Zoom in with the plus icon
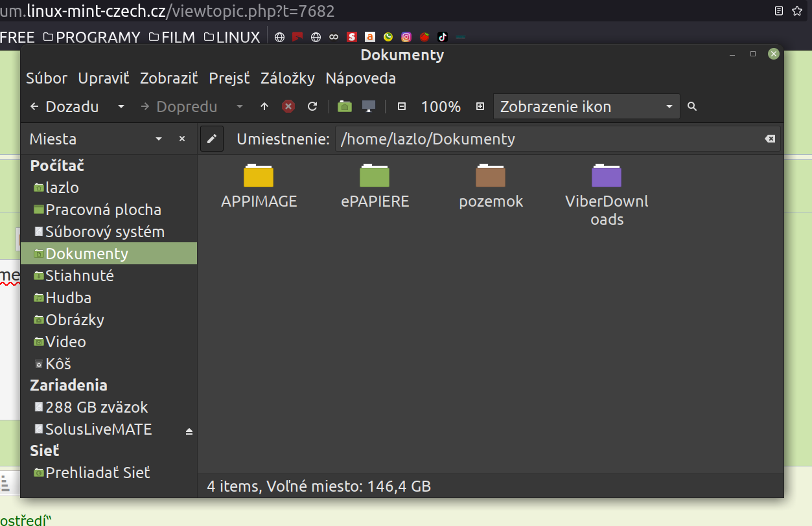812x526 pixels. tap(480, 107)
